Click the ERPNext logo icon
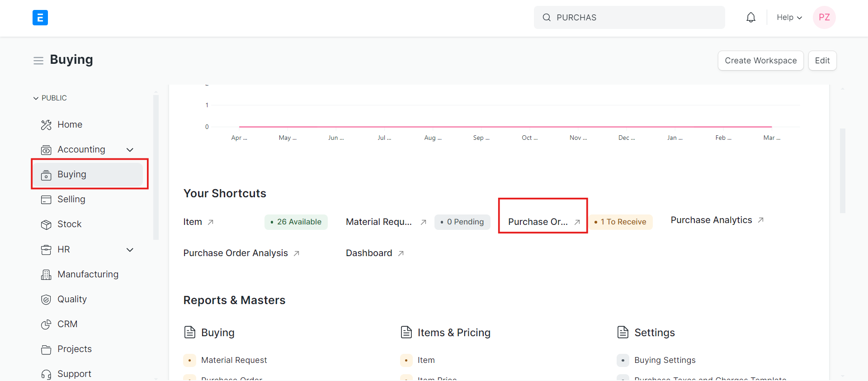Viewport: 868px width, 381px height. click(x=40, y=18)
